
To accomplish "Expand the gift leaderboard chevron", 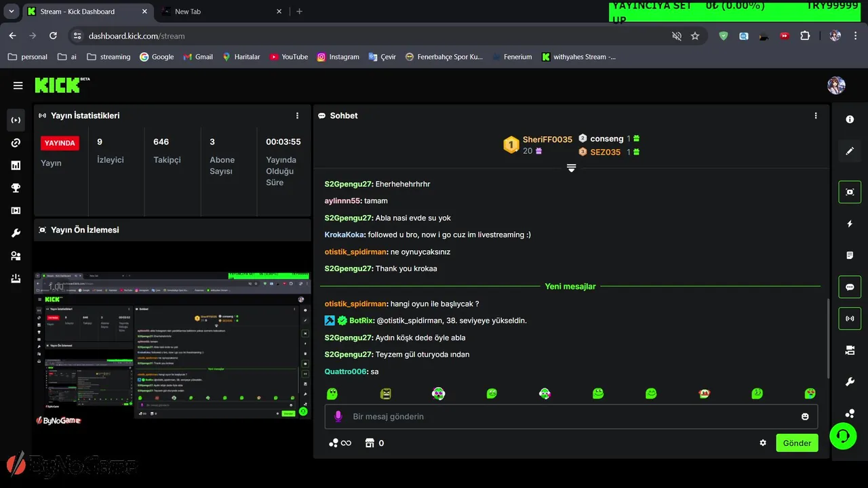I will click(571, 168).
